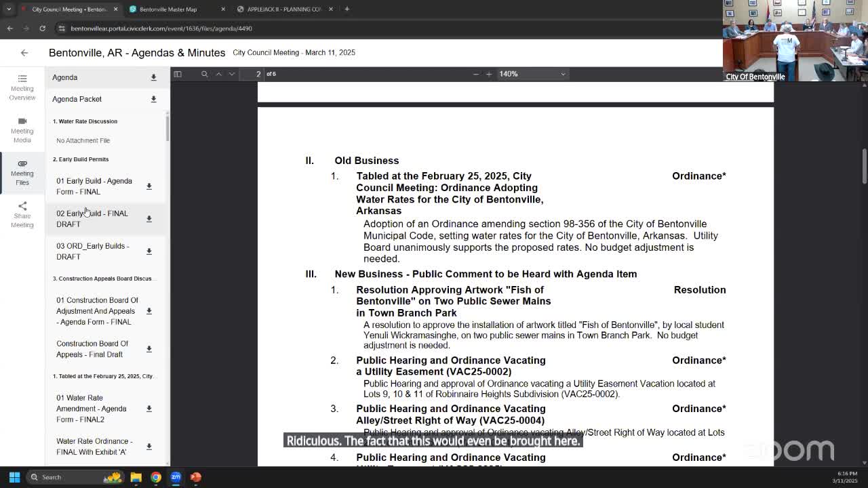
Task: Open 02 Early Build - FINAL DRAFT file
Action: 92,219
